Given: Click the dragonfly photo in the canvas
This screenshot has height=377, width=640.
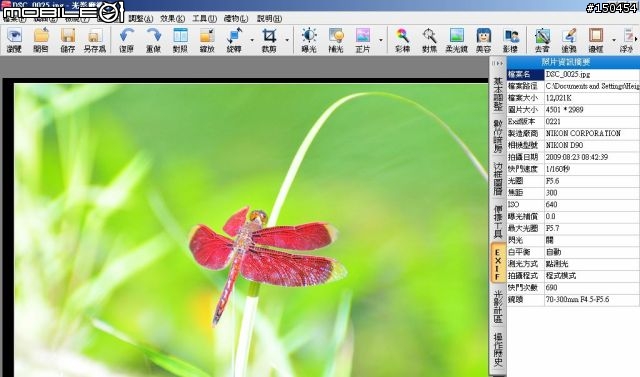Looking at the screenshot, I should [251, 230].
